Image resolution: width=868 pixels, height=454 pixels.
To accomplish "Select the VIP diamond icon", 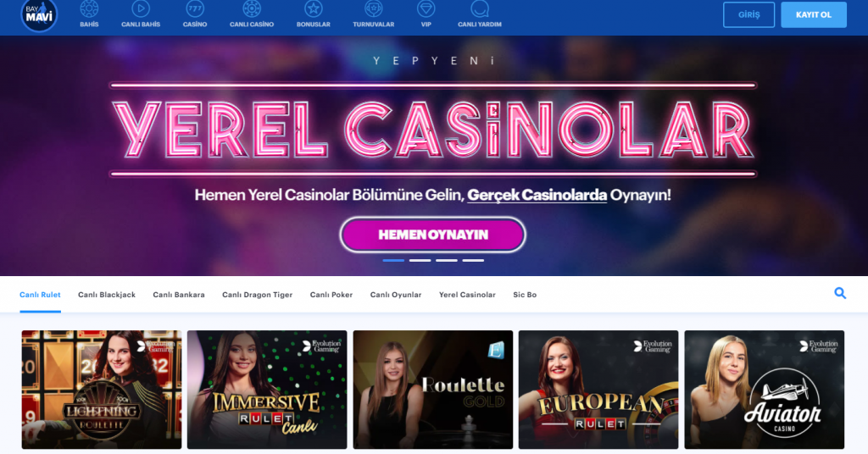I will coord(426,8).
